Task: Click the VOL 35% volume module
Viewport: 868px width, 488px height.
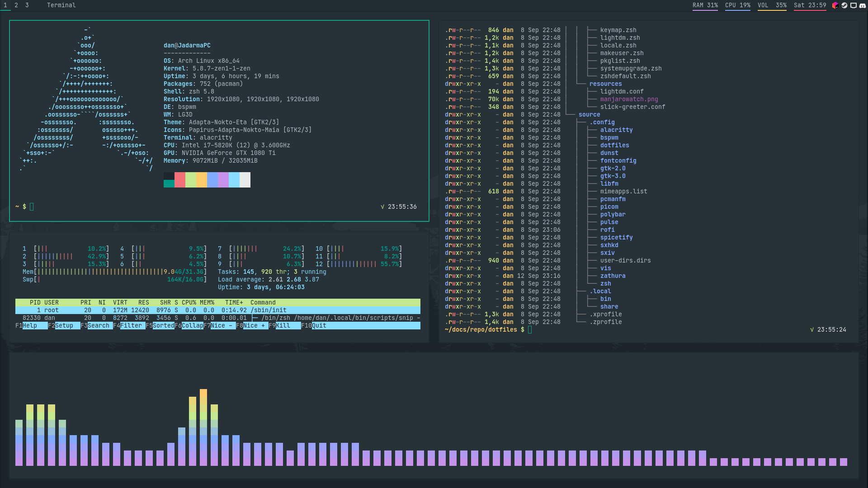Action: coord(772,5)
